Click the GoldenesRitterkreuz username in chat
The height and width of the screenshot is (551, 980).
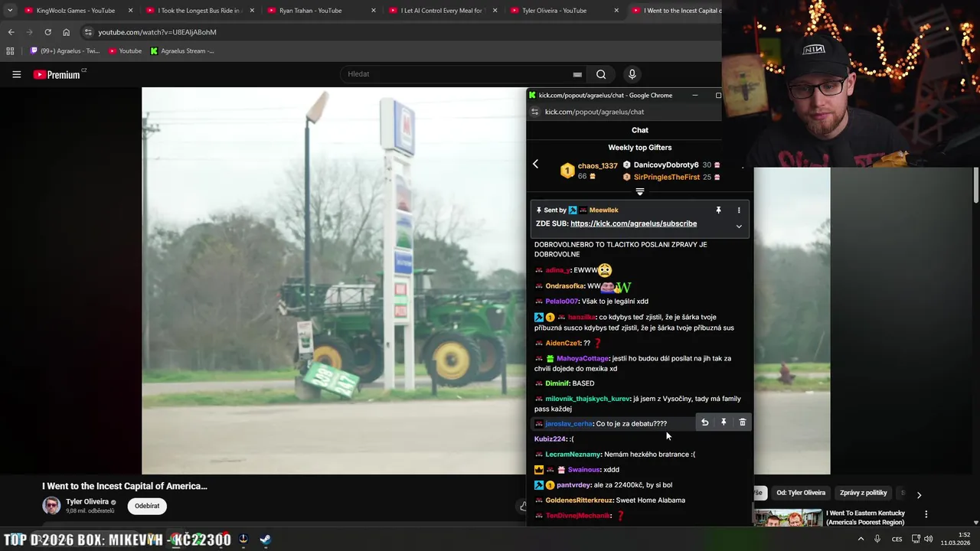click(578, 500)
